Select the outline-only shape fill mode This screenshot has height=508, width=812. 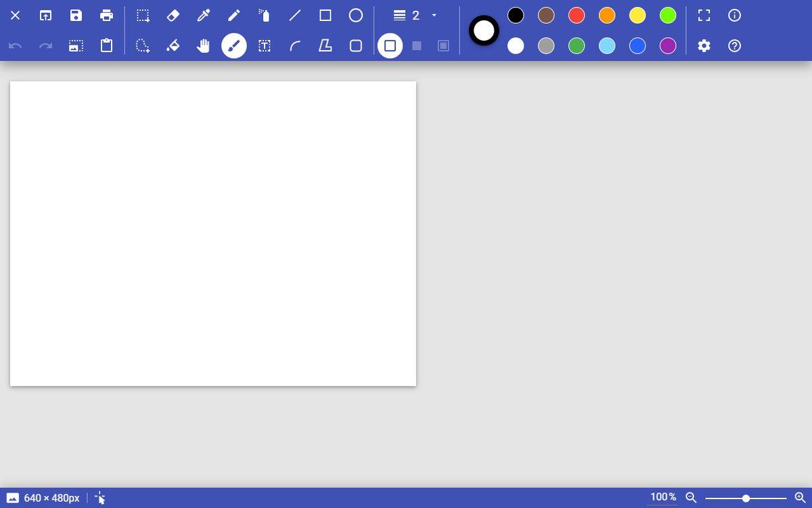[390, 46]
